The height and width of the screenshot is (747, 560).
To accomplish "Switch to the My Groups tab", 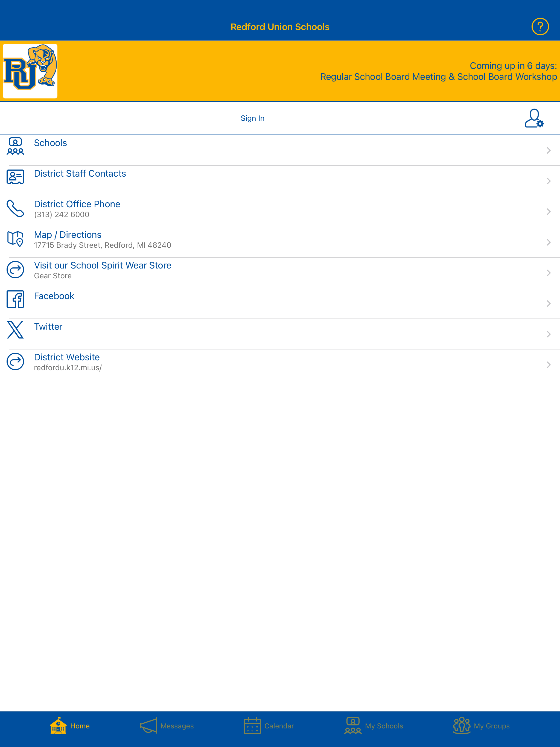I will pyautogui.click(x=481, y=725).
